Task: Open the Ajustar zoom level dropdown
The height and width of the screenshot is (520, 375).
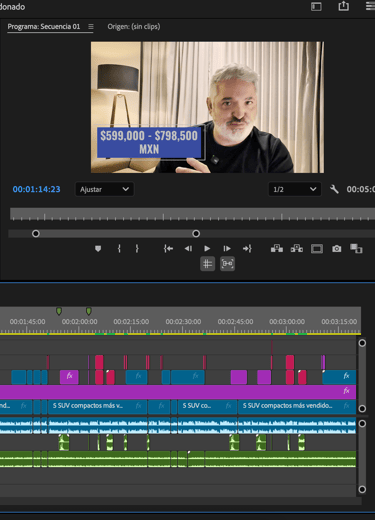Action: click(105, 189)
